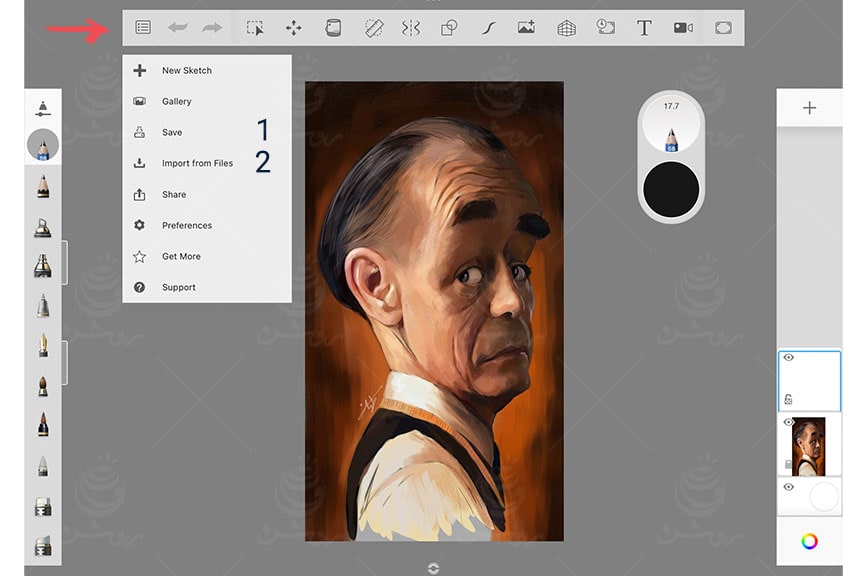Select the Transform tool on the toolbar

coord(293,28)
